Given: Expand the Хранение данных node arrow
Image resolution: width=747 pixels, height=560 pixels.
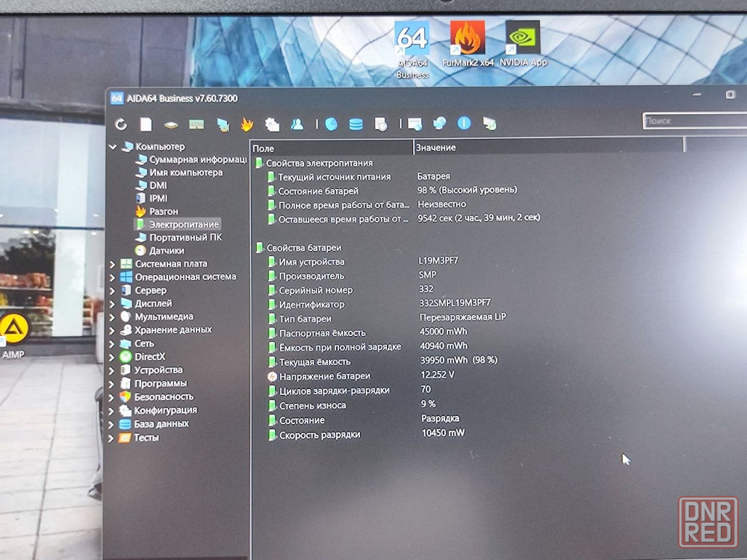Looking at the screenshot, I should [x=112, y=331].
